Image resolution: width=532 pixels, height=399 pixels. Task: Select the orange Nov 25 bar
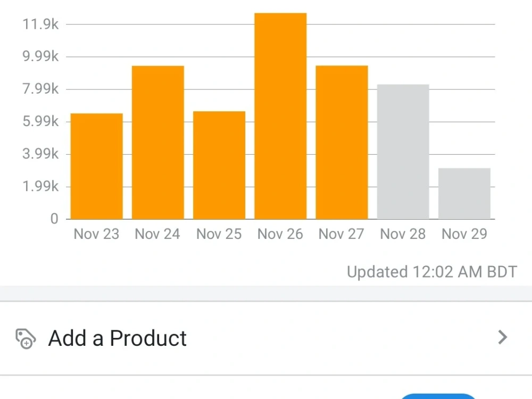click(219, 165)
